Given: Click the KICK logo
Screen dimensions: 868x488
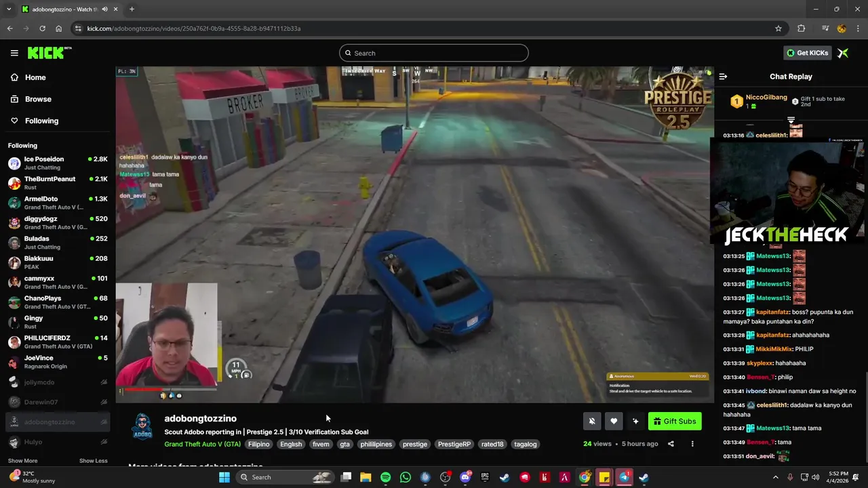Looking at the screenshot, I should point(49,53).
